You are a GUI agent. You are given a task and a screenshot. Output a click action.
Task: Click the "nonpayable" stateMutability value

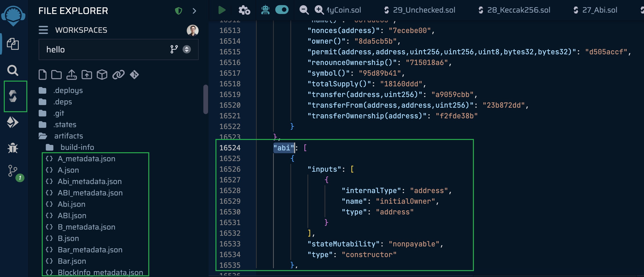(414, 244)
